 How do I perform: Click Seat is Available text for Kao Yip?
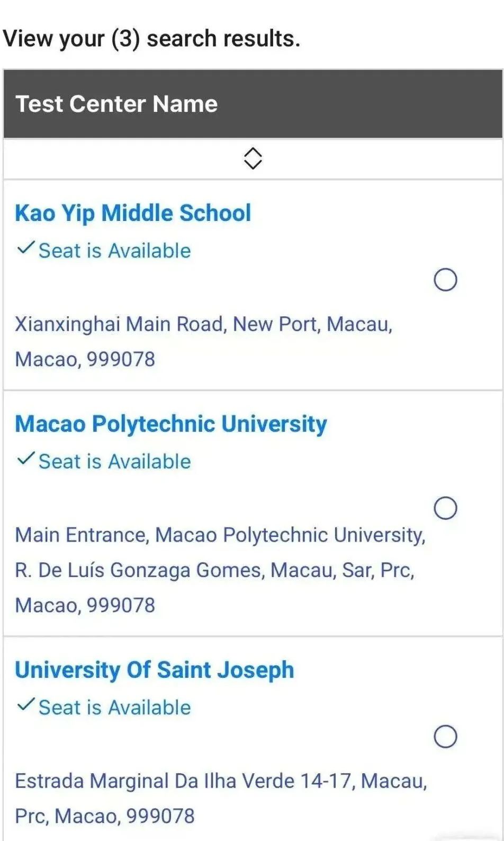click(115, 251)
